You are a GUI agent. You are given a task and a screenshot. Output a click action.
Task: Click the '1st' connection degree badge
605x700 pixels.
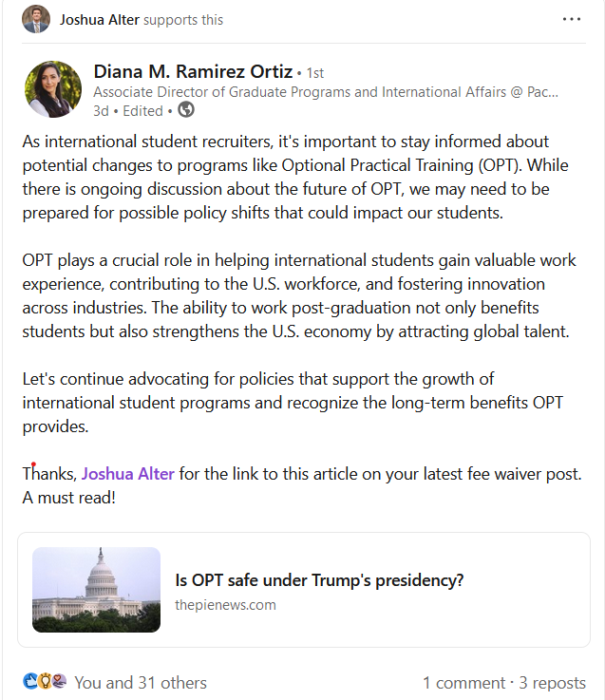(315, 73)
